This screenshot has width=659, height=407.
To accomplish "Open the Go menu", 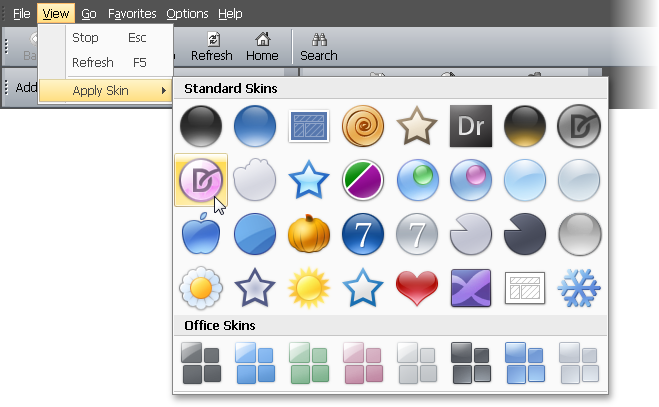I will (x=89, y=14).
